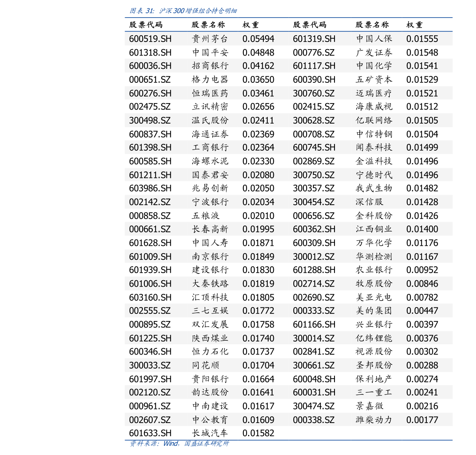
Task: Select the 美的集团 stock name
Action: click(374, 311)
